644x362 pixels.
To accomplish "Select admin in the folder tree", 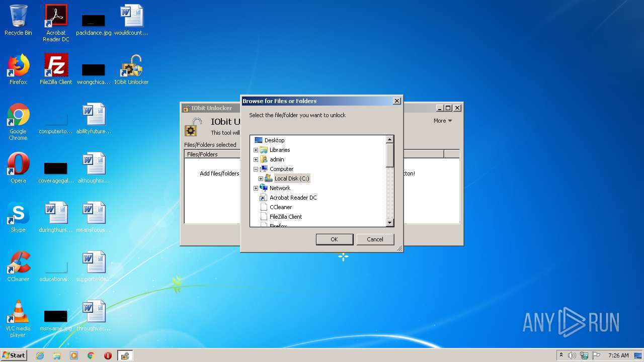I will pyautogui.click(x=277, y=159).
